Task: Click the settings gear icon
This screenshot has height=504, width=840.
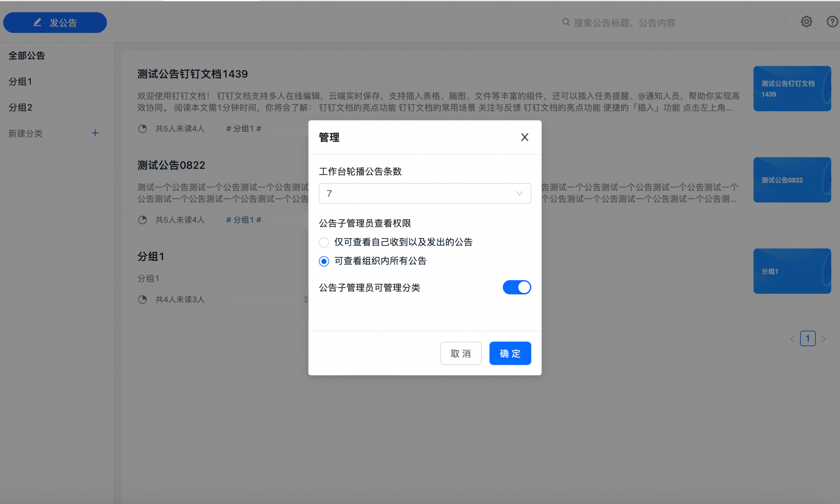Action: (x=806, y=22)
